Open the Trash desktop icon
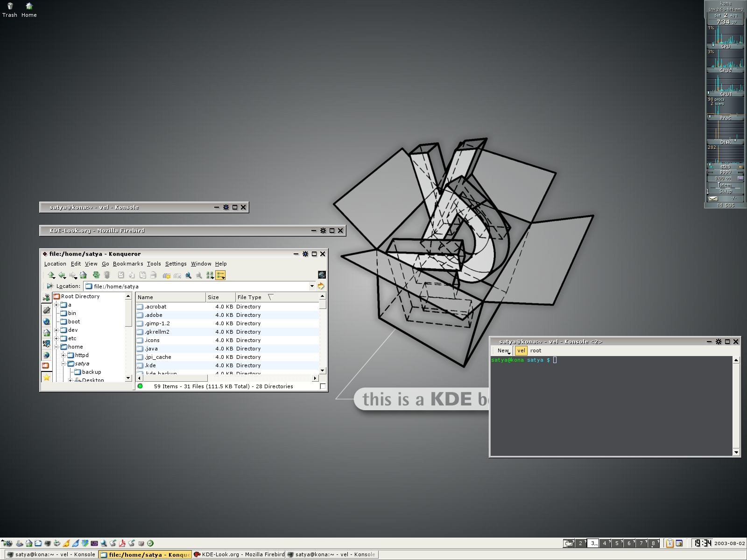This screenshot has height=560, width=747. click(10, 10)
